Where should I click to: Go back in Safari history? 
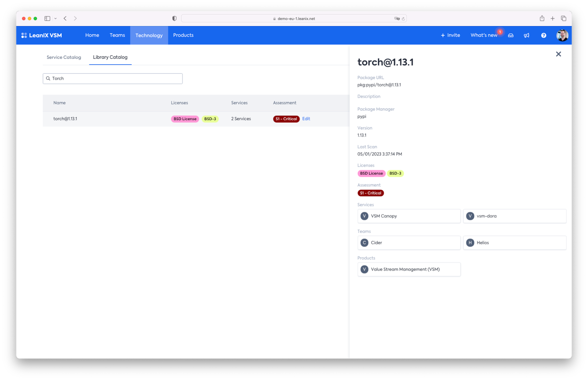click(x=65, y=18)
